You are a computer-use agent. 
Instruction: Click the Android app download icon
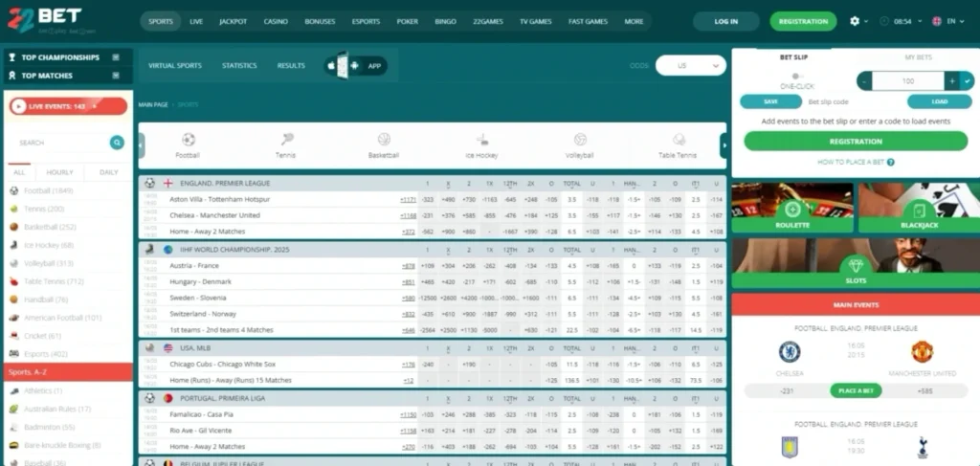pos(354,66)
